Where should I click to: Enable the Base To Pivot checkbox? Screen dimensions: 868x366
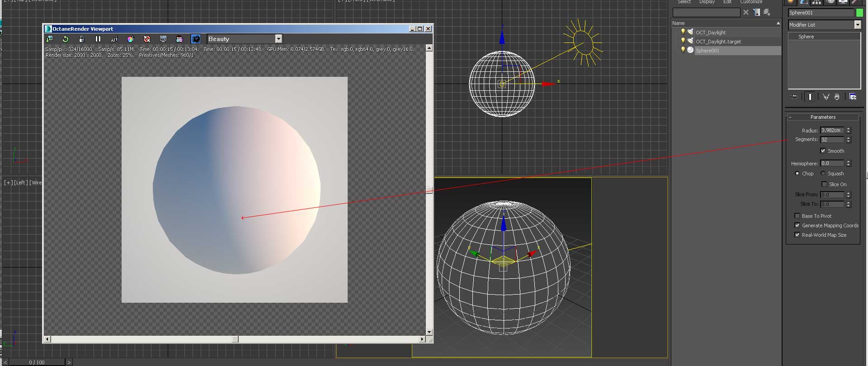[x=797, y=216]
